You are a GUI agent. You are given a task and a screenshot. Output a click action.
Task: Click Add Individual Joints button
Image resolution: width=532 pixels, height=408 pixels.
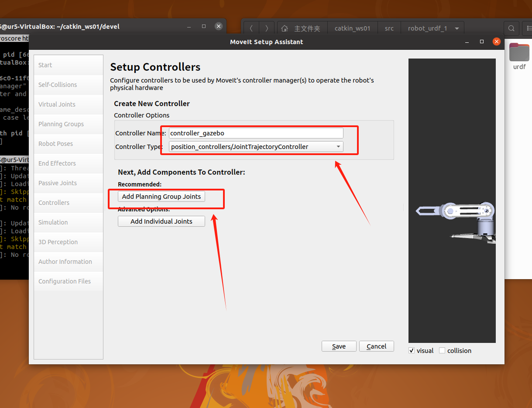coord(161,221)
